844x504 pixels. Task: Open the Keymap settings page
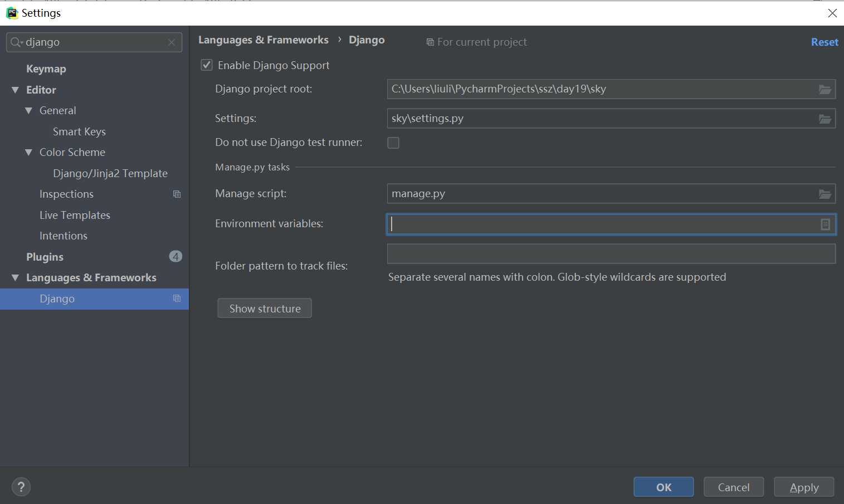[x=46, y=69]
